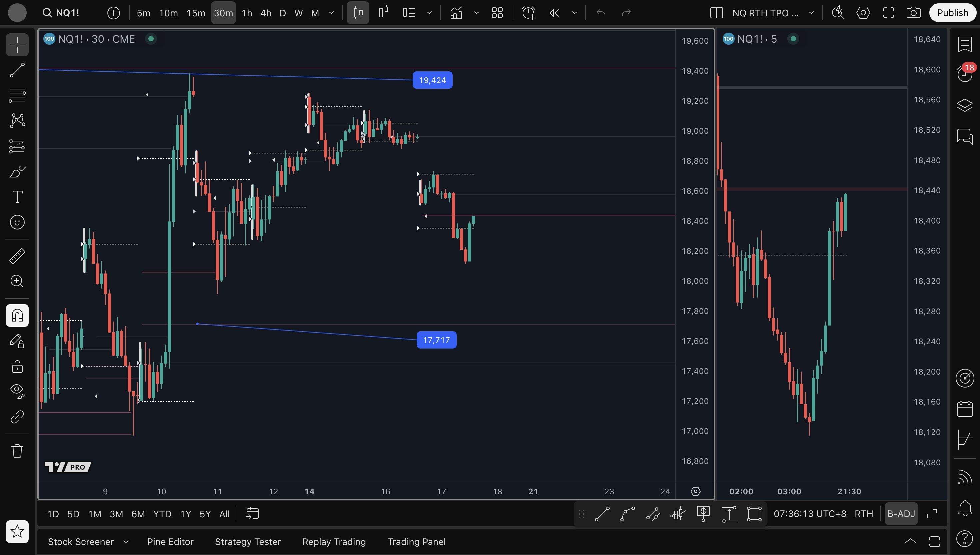Open the Alerts bell icon
The width and height of the screenshot is (980, 555).
pos(964,508)
